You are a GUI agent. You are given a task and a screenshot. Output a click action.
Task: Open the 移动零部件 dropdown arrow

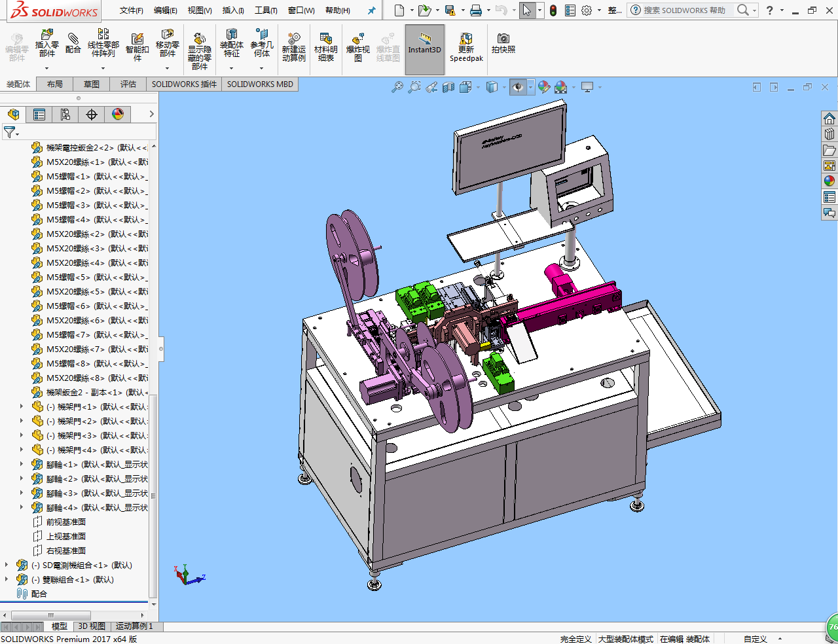click(168, 68)
